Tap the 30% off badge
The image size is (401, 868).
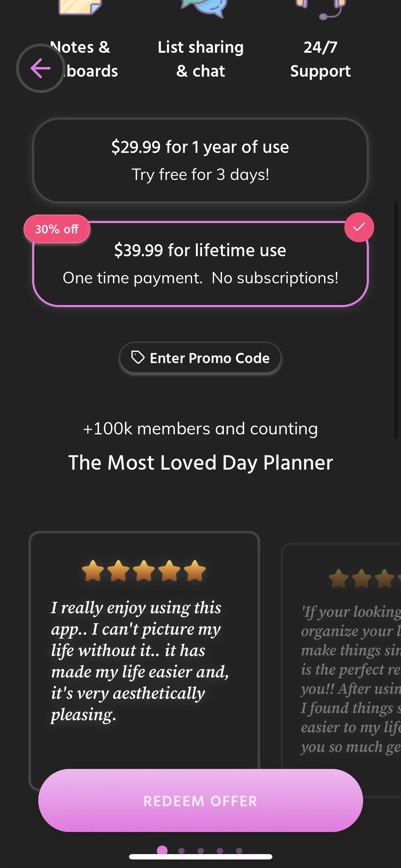coord(57,229)
